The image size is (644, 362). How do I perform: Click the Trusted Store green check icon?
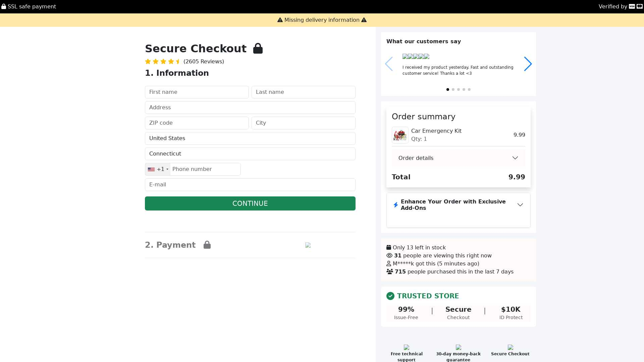click(x=390, y=296)
